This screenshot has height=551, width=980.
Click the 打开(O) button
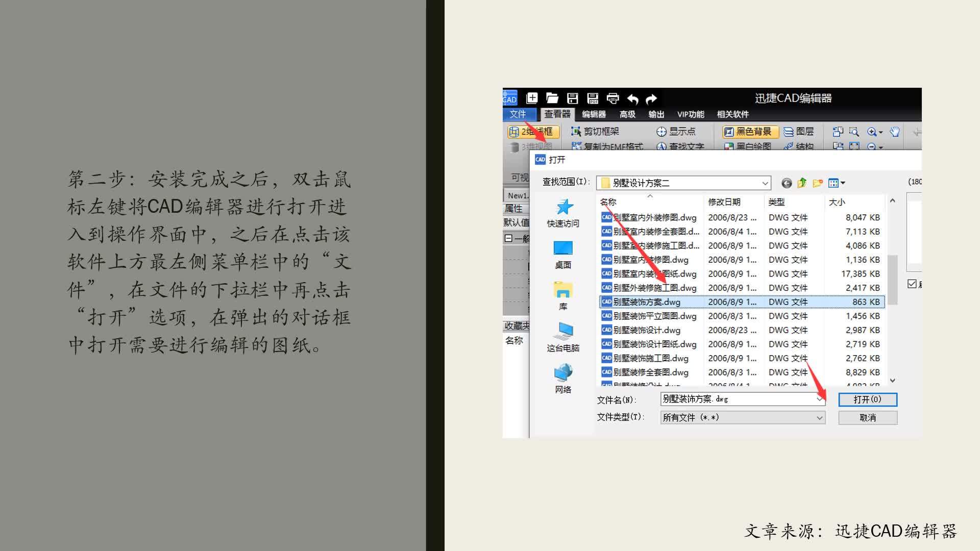point(867,399)
